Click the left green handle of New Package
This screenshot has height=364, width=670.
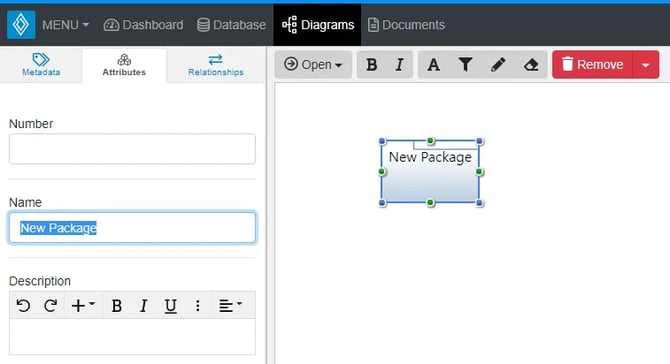[382, 172]
